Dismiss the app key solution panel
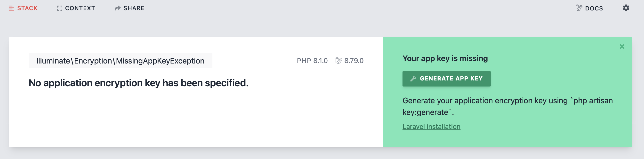Screen dimensions: 644x159 coord(622,47)
